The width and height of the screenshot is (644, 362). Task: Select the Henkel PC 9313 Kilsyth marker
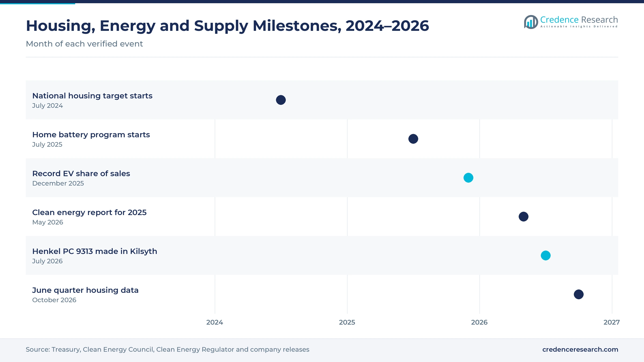pyautogui.click(x=546, y=256)
